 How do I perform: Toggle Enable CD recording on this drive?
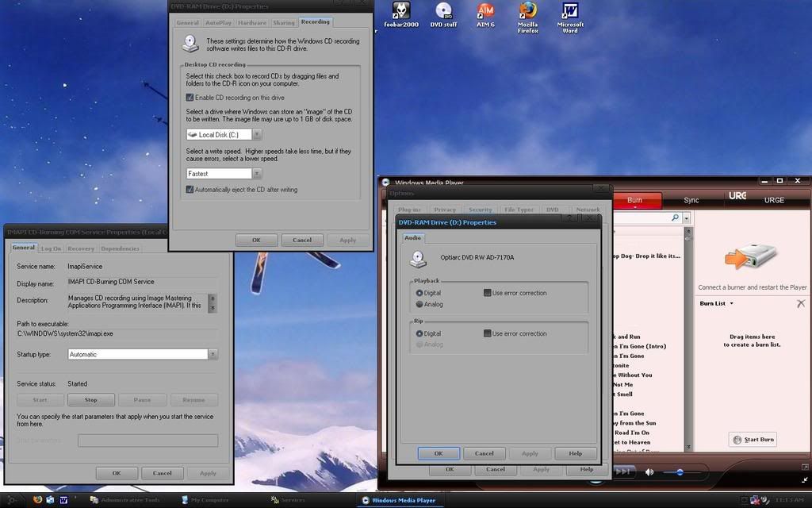pos(190,97)
